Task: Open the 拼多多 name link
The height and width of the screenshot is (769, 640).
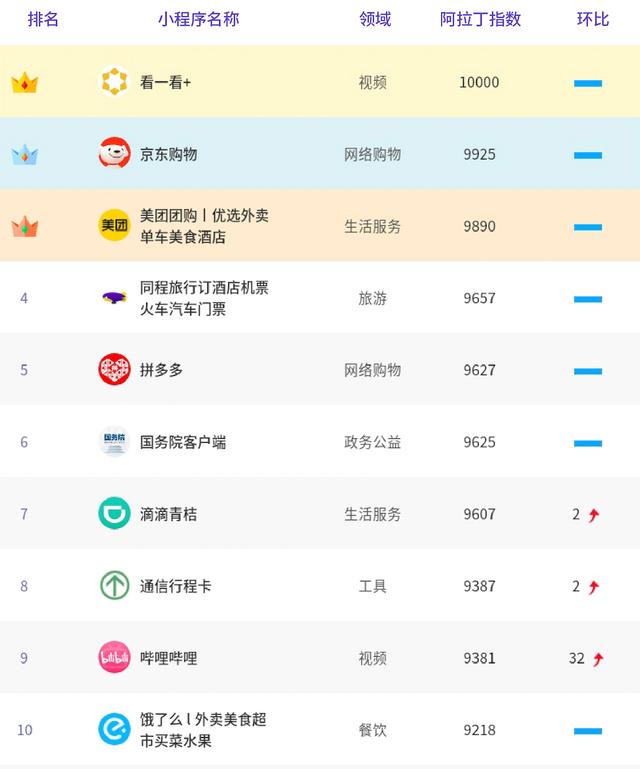Action: (161, 370)
